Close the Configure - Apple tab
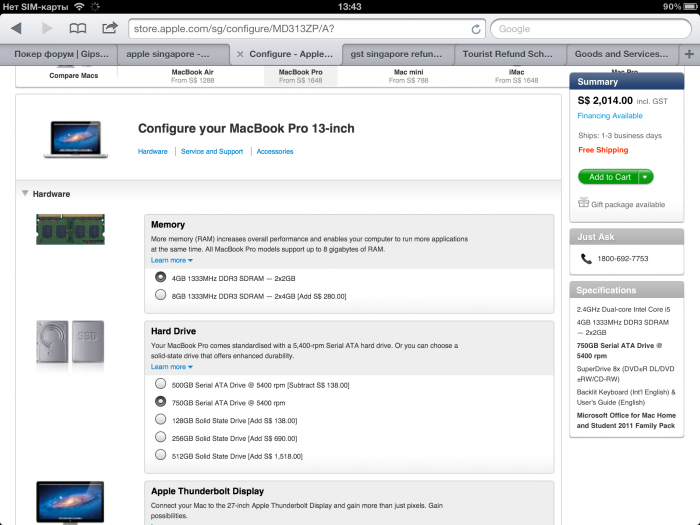This screenshot has height=525, width=700. pos(240,54)
